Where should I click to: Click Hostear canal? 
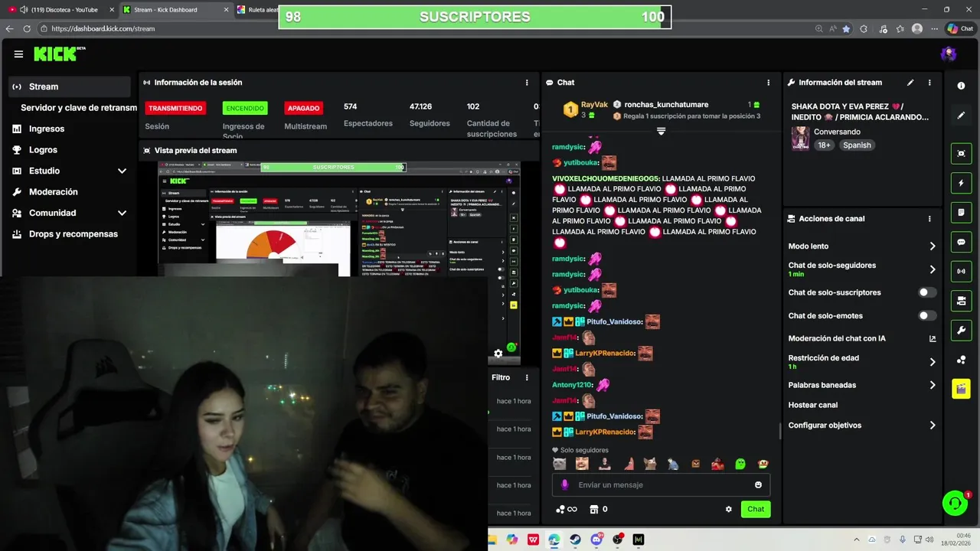tap(813, 405)
